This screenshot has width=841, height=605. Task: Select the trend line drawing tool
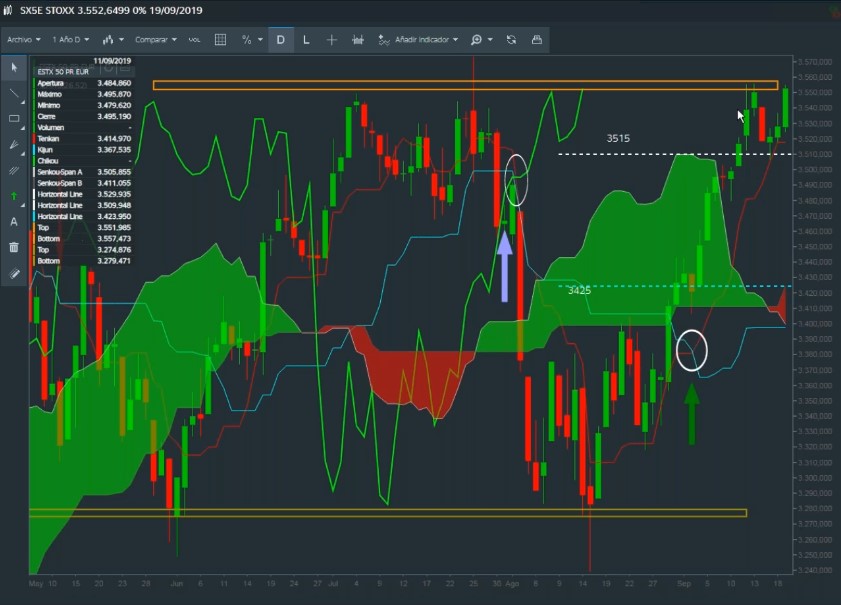coord(14,93)
